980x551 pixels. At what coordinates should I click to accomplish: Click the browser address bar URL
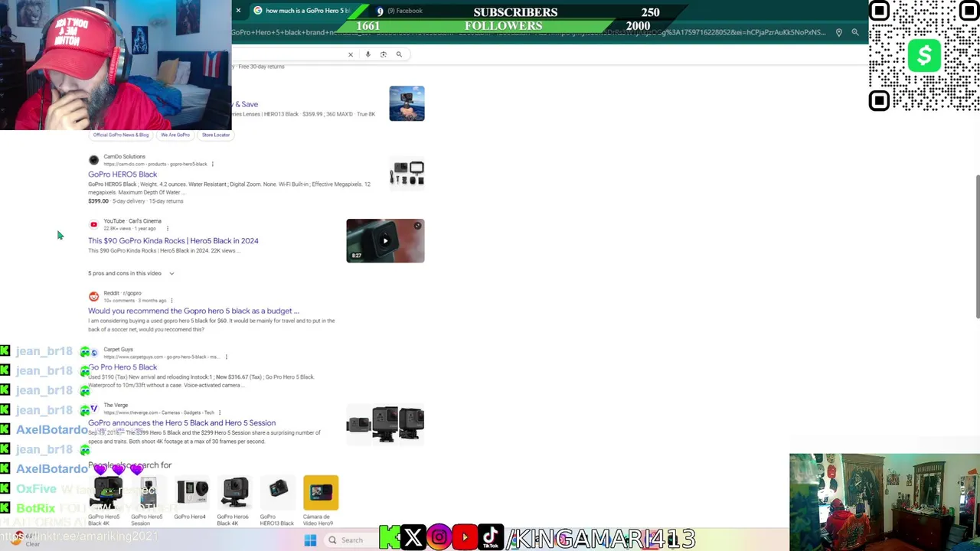point(528,32)
